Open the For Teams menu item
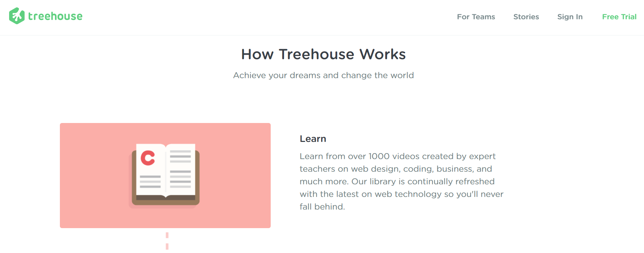Image resolution: width=644 pixels, height=253 pixels. [476, 17]
